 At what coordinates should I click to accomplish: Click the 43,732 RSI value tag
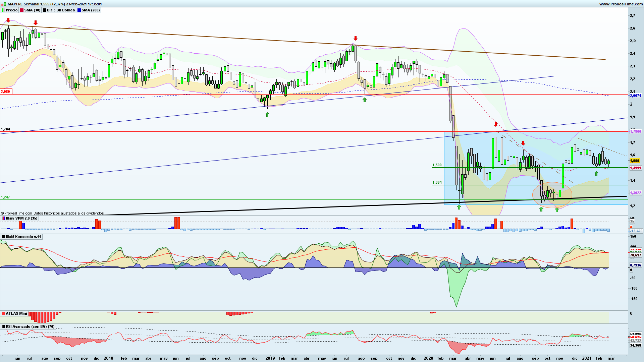636,341
